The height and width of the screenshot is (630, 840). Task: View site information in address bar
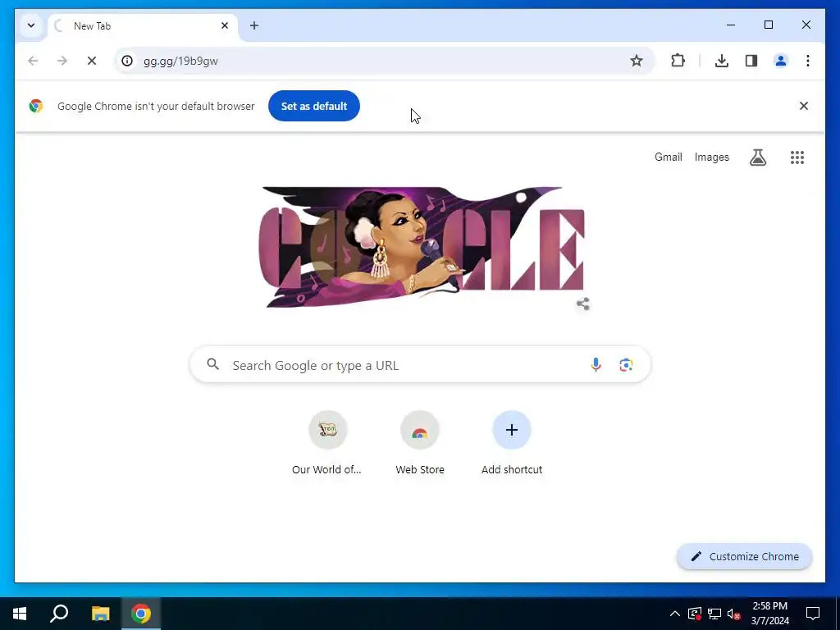127,61
